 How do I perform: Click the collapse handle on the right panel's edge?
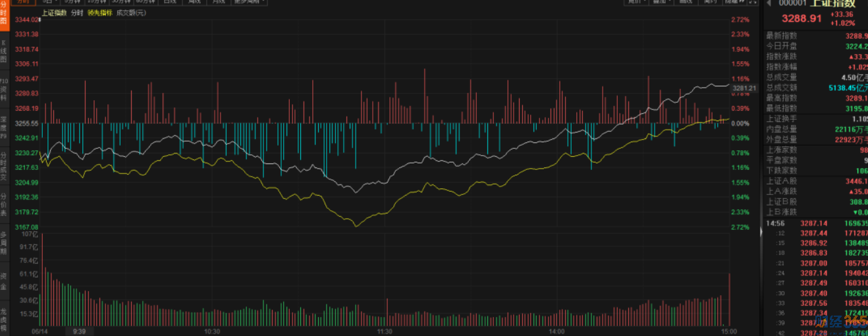click(x=761, y=231)
